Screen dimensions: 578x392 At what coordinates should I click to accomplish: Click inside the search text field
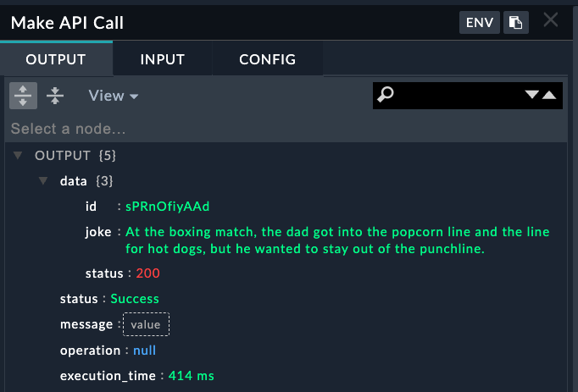pos(459,96)
